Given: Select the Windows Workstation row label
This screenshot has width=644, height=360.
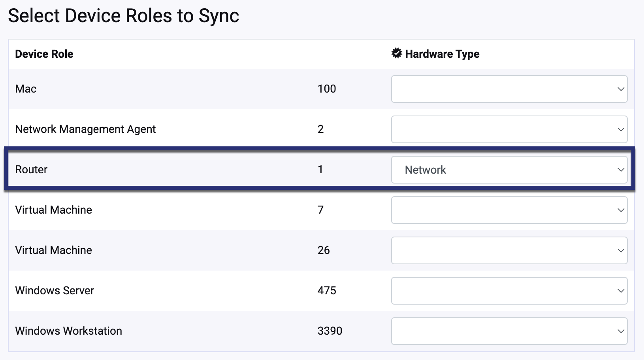Looking at the screenshot, I should (68, 331).
